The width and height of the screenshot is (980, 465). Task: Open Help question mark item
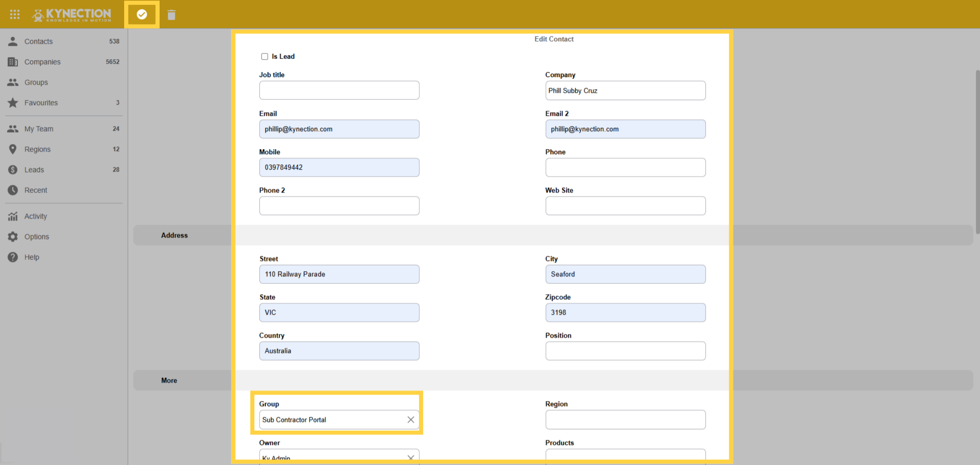coord(13,257)
